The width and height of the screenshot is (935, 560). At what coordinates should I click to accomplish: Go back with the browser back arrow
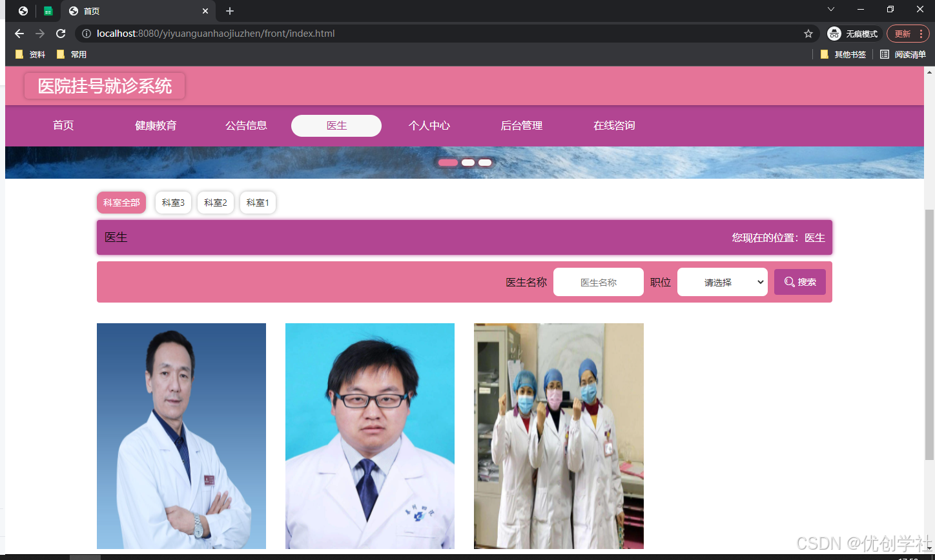(x=19, y=34)
